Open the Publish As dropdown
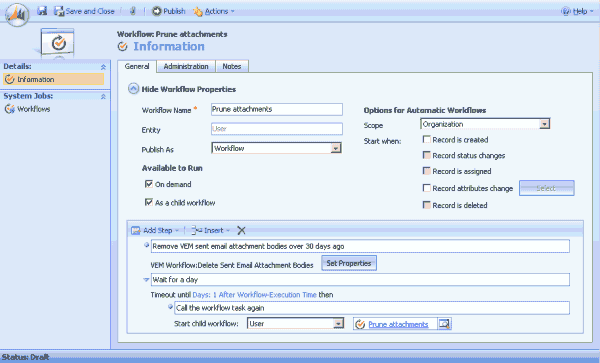Viewport: 600px width, 363px height. (276, 148)
